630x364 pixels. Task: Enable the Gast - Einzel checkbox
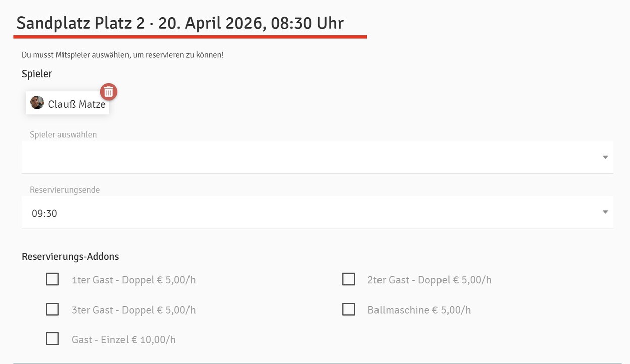tap(52, 339)
